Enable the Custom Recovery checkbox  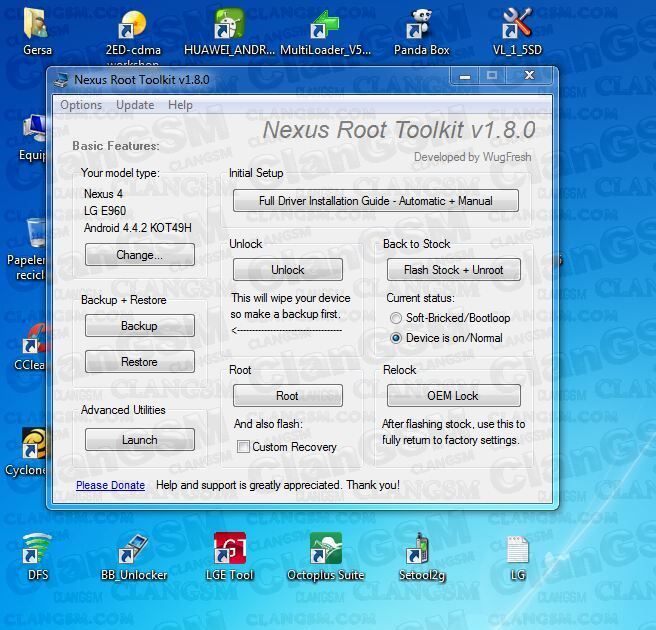243,447
